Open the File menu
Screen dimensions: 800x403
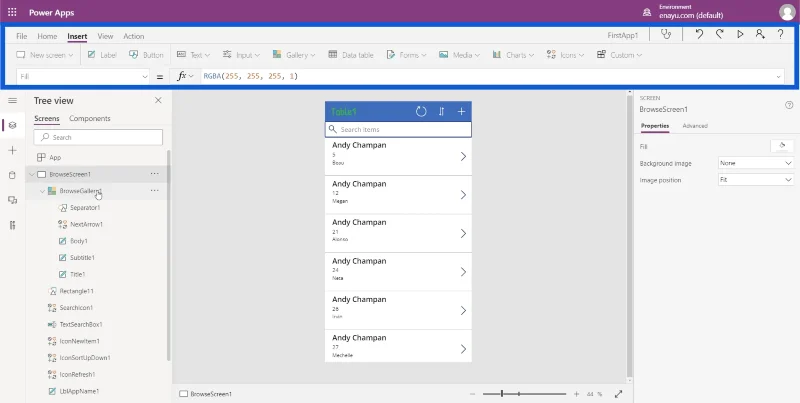[x=21, y=36]
